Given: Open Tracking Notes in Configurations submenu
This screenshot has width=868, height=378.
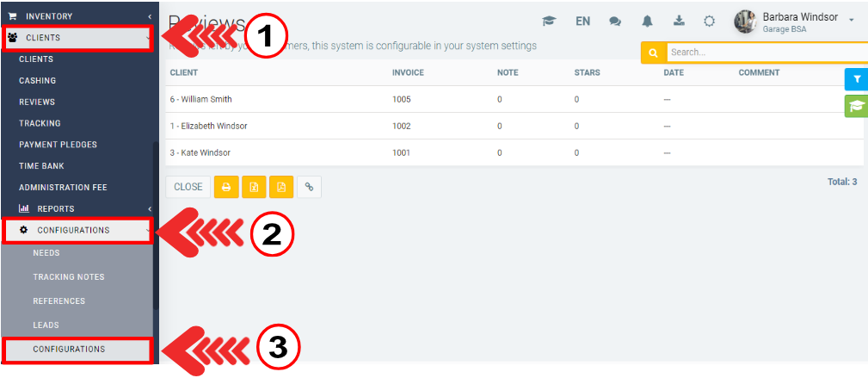Looking at the screenshot, I should pos(69,277).
